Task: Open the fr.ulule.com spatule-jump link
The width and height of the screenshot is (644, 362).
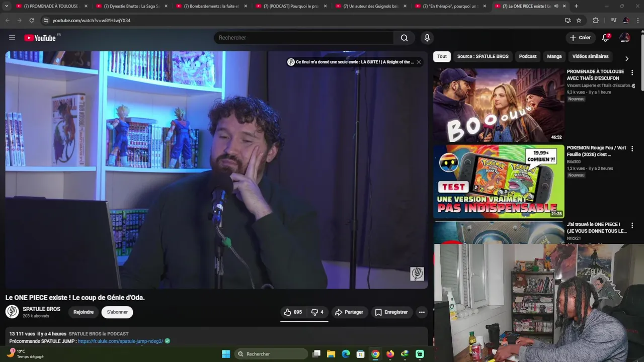Action: [120, 341]
